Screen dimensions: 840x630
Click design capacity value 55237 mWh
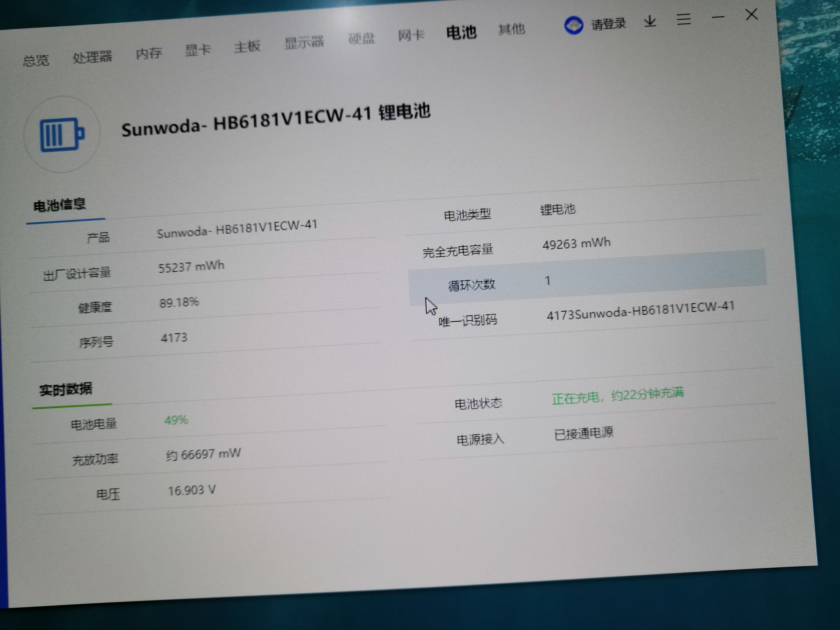pyautogui.click(x=191, y=267)
